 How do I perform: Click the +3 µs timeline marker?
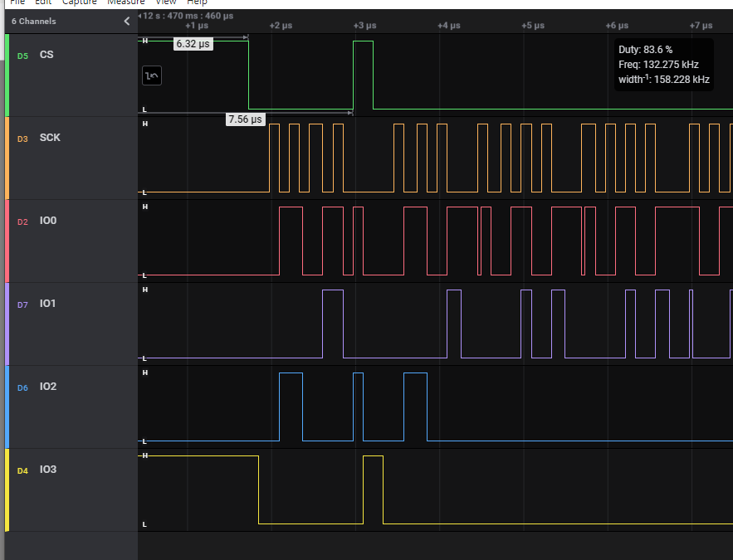[x=364, y=25]
